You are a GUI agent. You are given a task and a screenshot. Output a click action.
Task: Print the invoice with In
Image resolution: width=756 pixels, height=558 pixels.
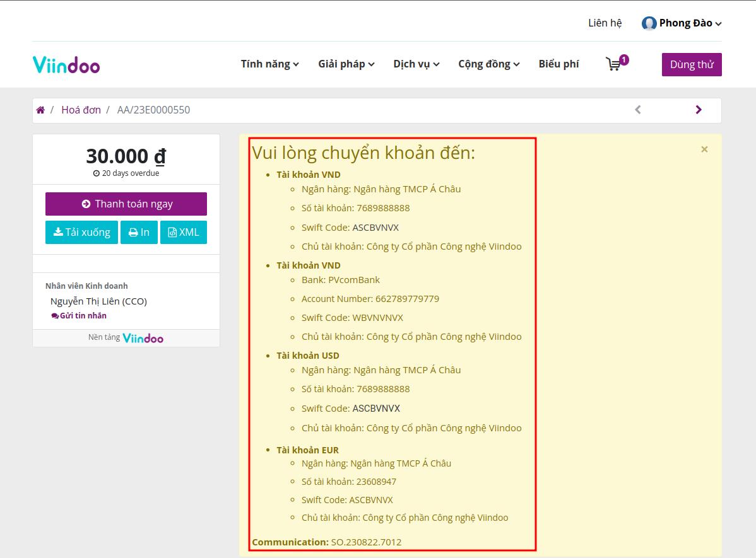tap(139, 232)
